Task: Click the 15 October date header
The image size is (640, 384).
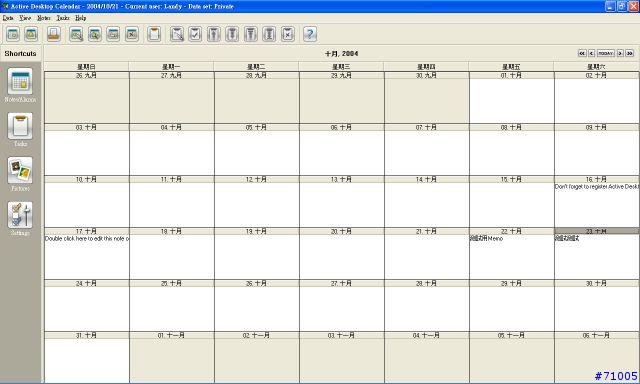Action: tap(511, 179)
